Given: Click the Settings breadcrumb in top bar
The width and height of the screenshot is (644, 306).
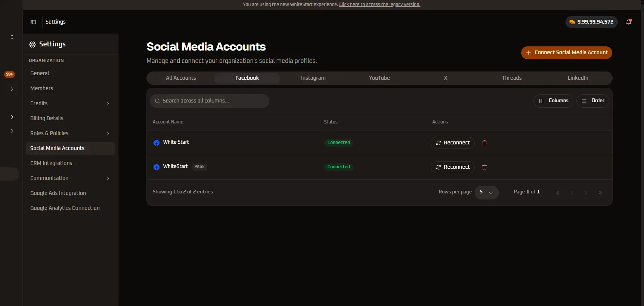Looking at the screenshot, I should 55,22.
